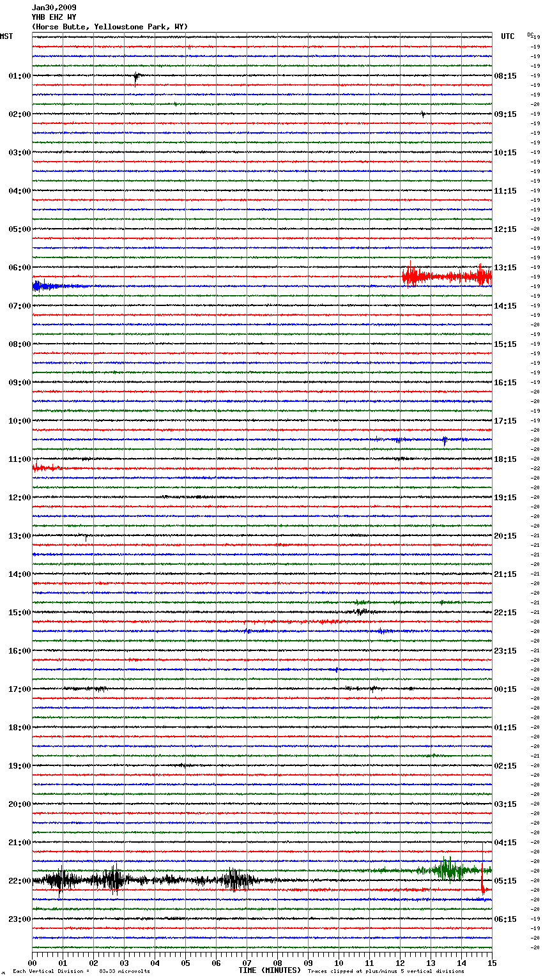Select the 23:15 UTC time label

click(x=505, y=651)
